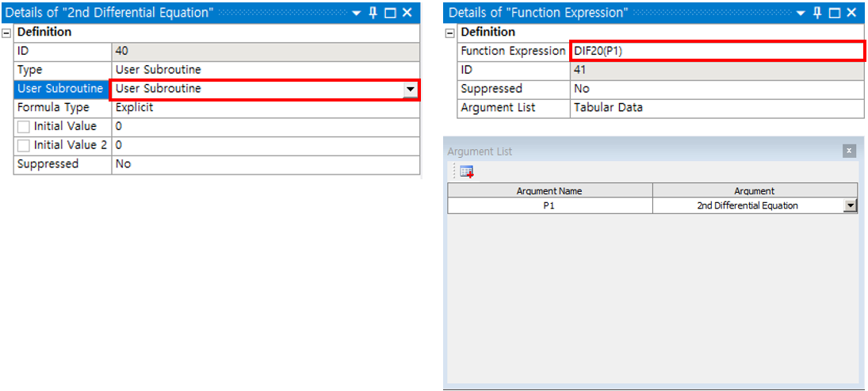Maximize the "2nd Differential Equation" details panel
Image resolution: width=868 pixels, height=391 pixels.
tap(390, 13)
